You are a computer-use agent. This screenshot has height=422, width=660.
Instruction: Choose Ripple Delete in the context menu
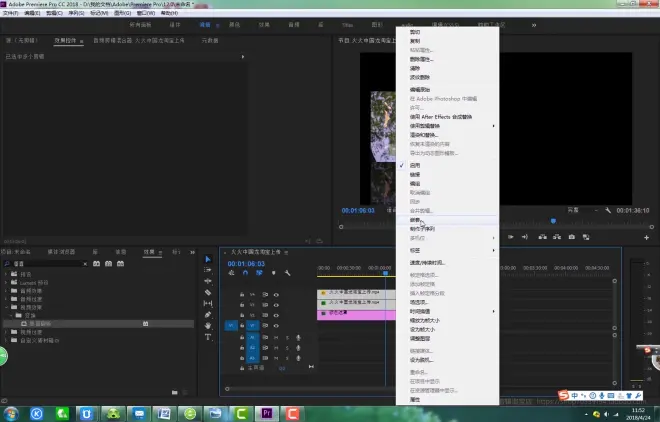420,77
